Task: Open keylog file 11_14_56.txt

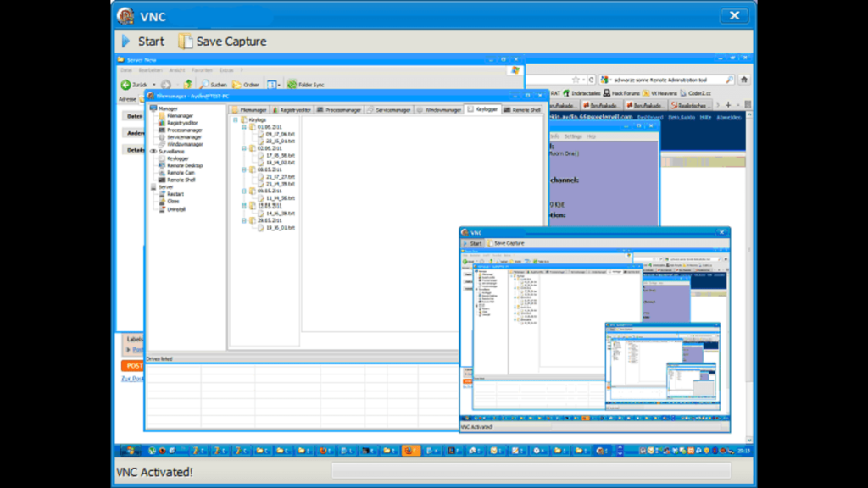Action: (280, 198)
